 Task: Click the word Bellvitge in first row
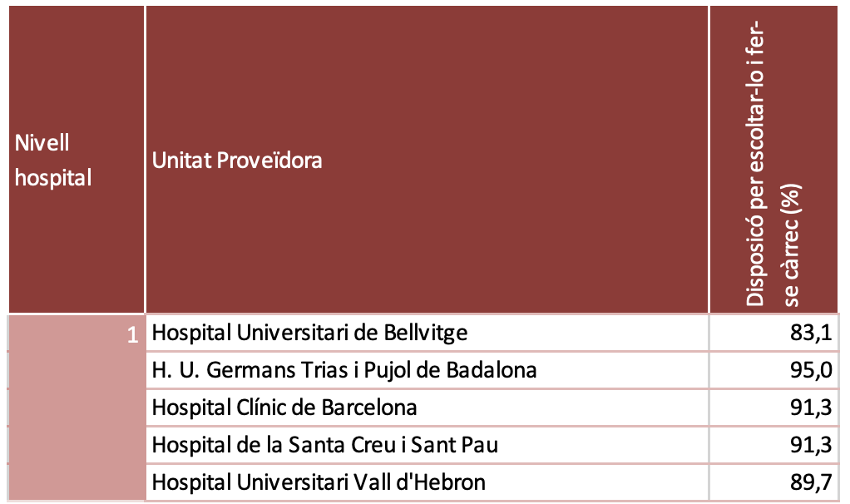tap(427, 334)
